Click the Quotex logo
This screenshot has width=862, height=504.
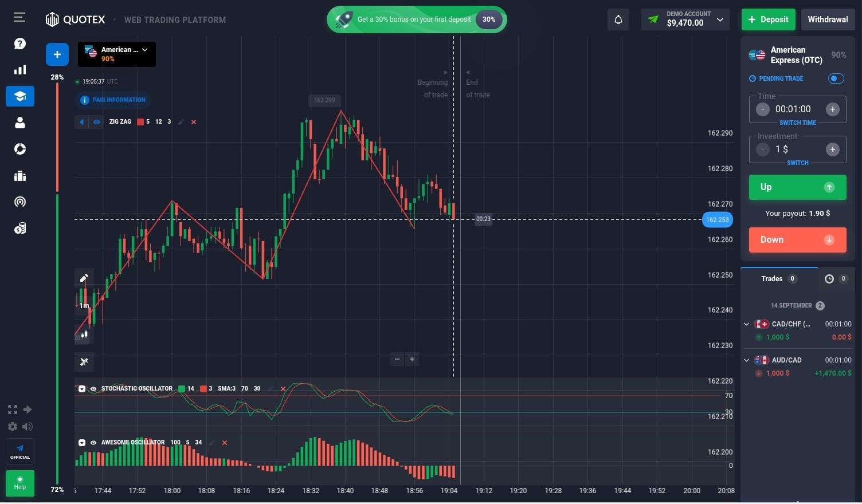(75, 19)
